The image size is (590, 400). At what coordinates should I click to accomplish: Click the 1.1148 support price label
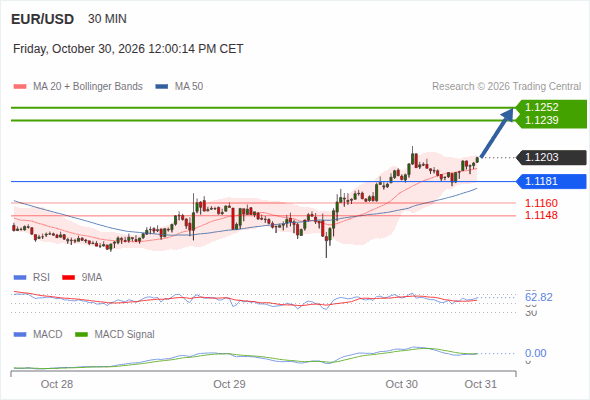tap(541, 215)
